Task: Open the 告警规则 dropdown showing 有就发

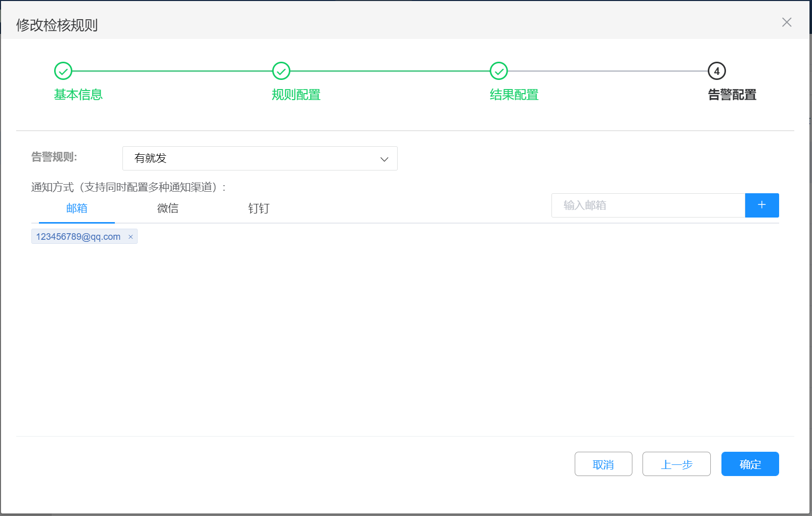Action: tap(260, 158)
